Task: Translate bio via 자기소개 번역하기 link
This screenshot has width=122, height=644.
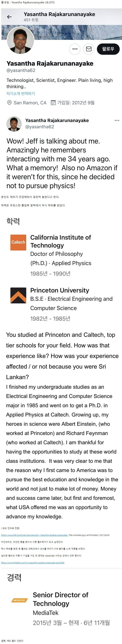Action: 21,94
